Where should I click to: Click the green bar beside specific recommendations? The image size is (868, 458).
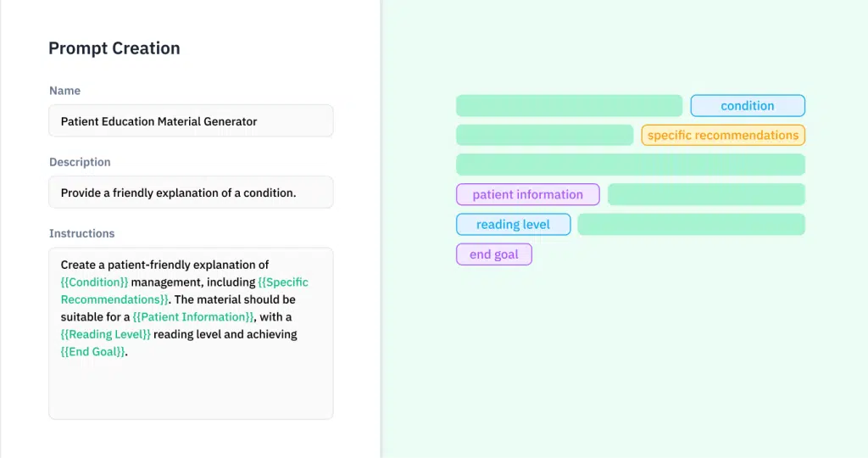pos(545,135)
